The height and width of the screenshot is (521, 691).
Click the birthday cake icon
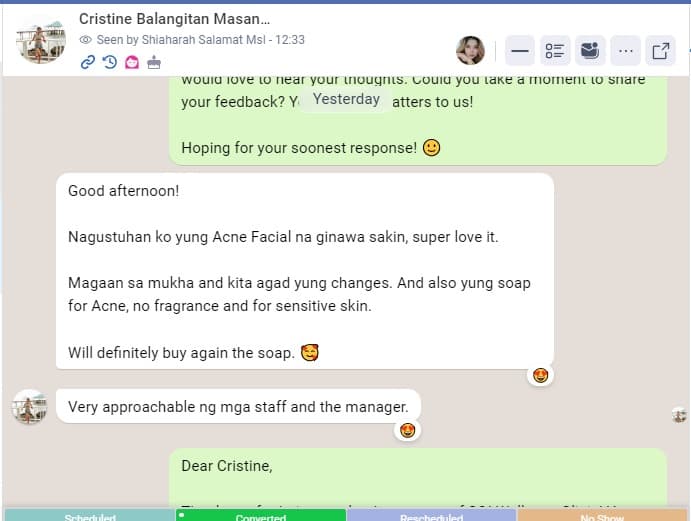coord(154,62)
